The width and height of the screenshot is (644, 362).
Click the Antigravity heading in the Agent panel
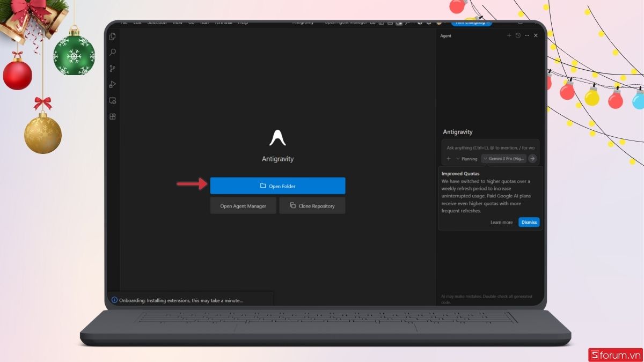click(458, 132)
